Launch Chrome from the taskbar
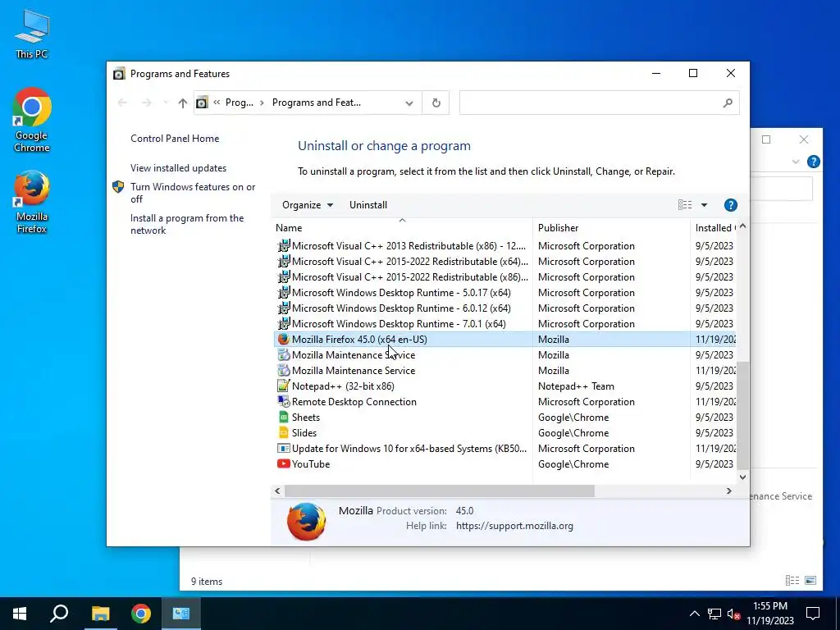 (x=141, y=614)
